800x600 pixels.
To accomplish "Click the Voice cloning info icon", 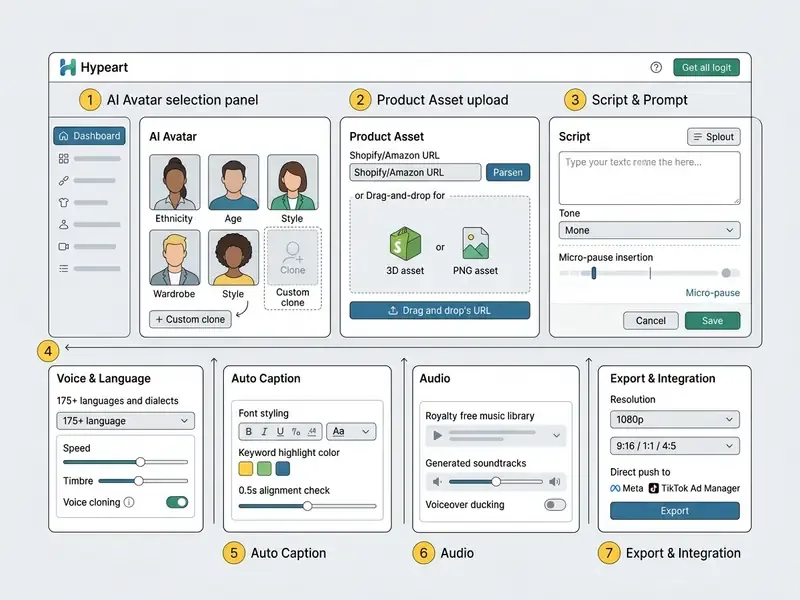I will 129,503.
